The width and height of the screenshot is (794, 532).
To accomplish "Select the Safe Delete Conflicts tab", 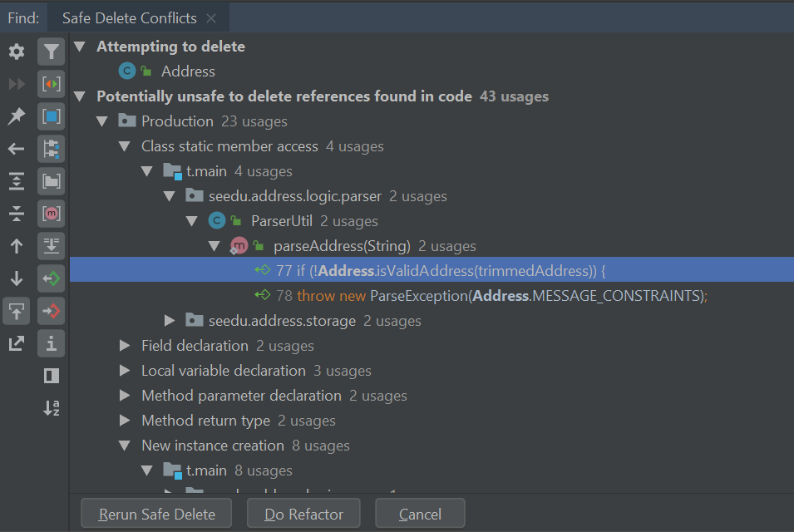I will [129, 17].
